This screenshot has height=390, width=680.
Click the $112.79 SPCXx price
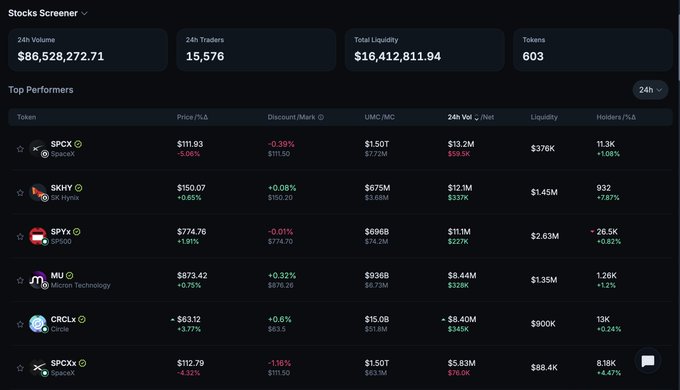click(x=190, y=363)
